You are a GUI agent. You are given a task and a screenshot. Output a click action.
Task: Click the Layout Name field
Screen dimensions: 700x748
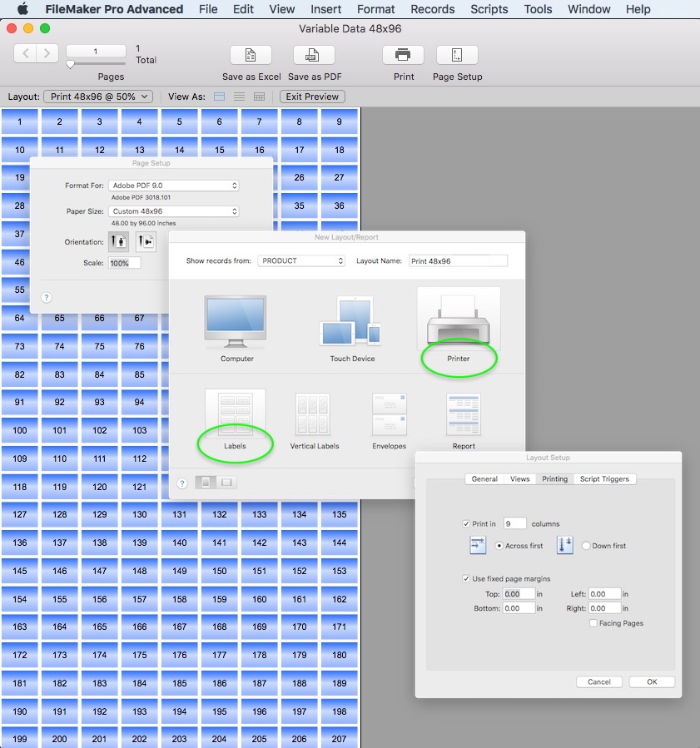click(458, 261)
